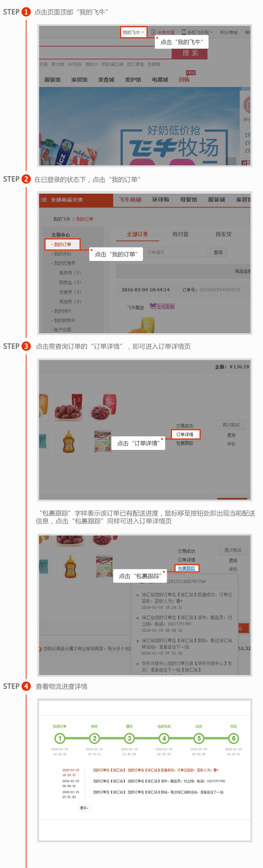This screenshot has width=263, height=868.
Task: Click progress step 6 完成 circle
Action: [x=234, y=738]
